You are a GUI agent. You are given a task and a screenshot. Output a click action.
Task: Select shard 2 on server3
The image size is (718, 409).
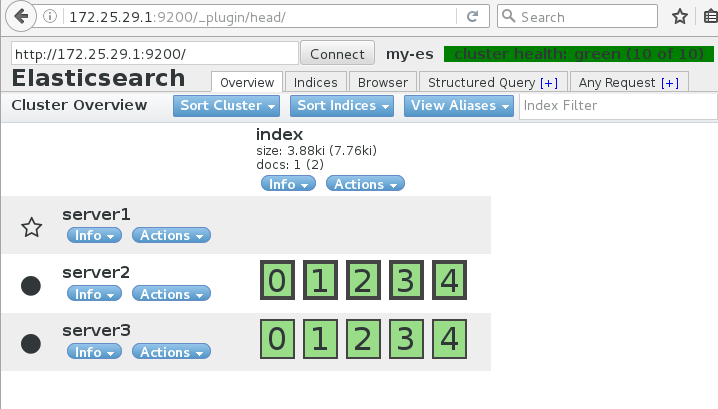tap(363, 339)
